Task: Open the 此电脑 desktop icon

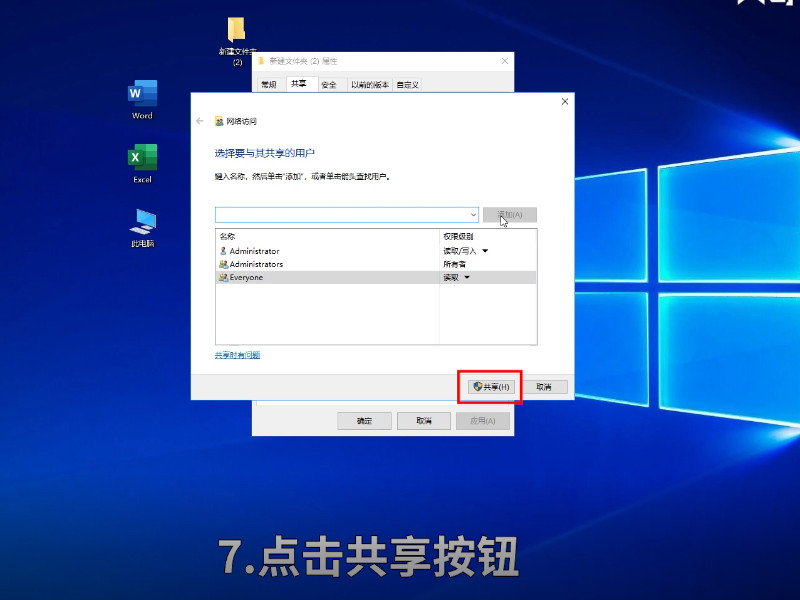Action: point(142,228)
